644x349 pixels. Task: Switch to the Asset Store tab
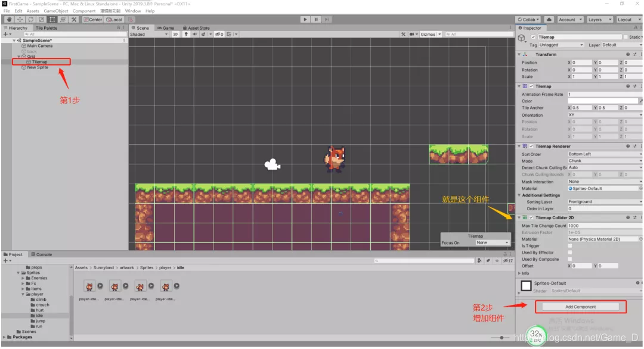click(196, 28)
